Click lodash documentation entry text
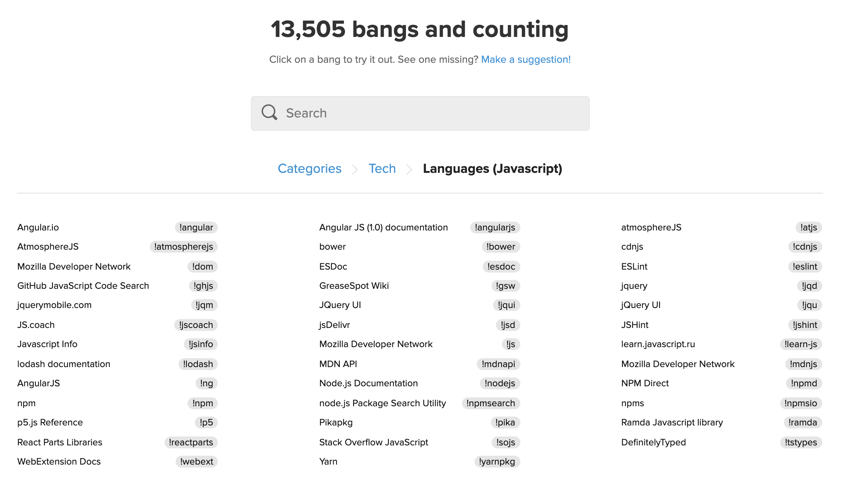 point(64,364)
